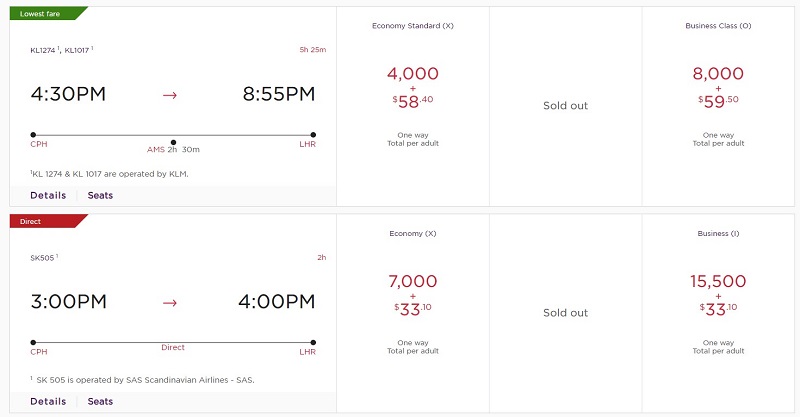Click the AMS layover dot on route line
Image resolution: width=800 pixels, height=417 pixels.
click(173, 142)
